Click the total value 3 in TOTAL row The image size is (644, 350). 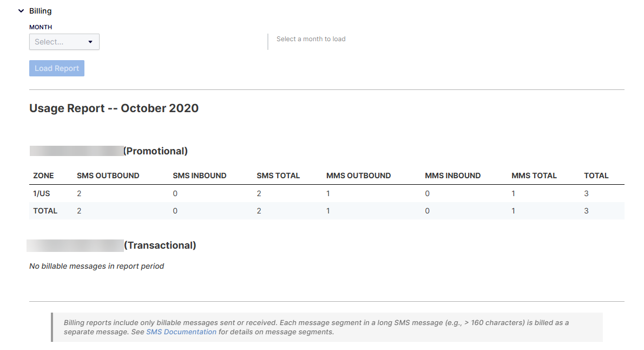[587, 211]
